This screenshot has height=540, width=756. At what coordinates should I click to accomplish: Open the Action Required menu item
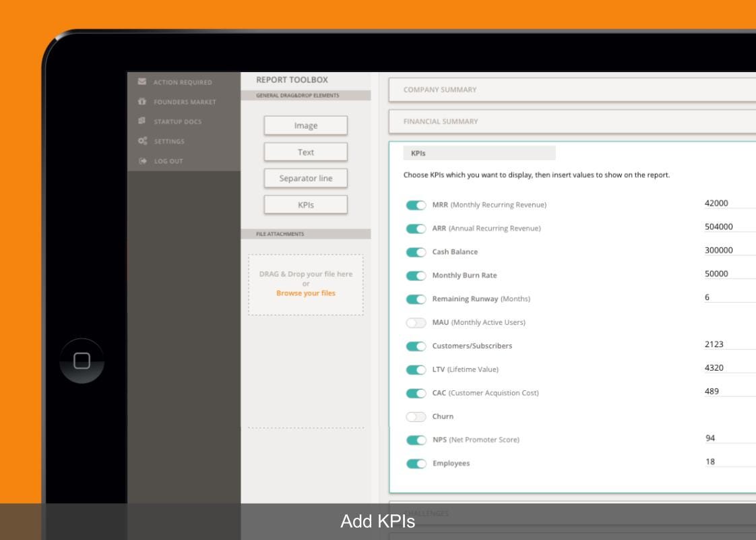(183, 82)
